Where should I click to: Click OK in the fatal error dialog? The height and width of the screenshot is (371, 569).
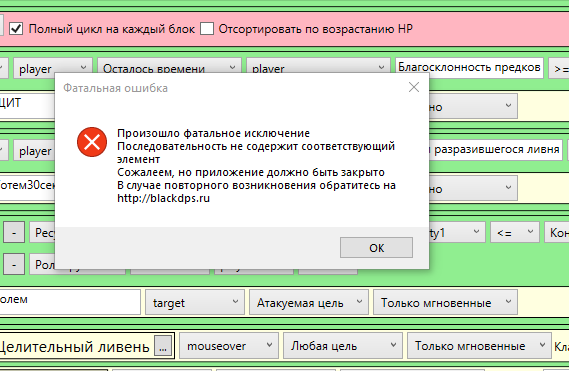coord(376,248)
